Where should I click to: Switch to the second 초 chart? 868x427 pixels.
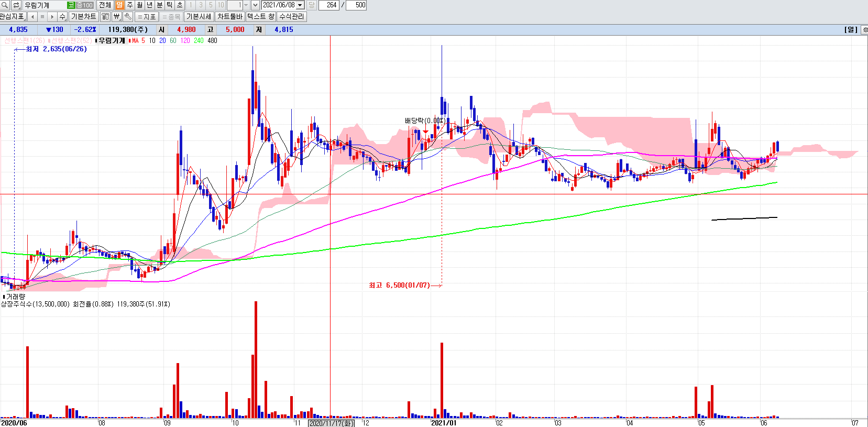pyautogui.click(x=180, y=5)
